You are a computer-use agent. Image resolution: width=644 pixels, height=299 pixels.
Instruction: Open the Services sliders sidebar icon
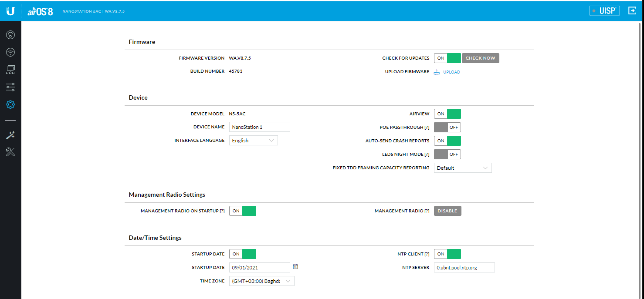[10, 87]
